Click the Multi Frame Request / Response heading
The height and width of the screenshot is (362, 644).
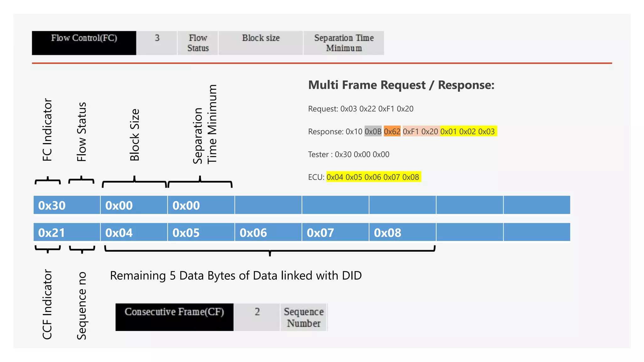tap(401, 85)
